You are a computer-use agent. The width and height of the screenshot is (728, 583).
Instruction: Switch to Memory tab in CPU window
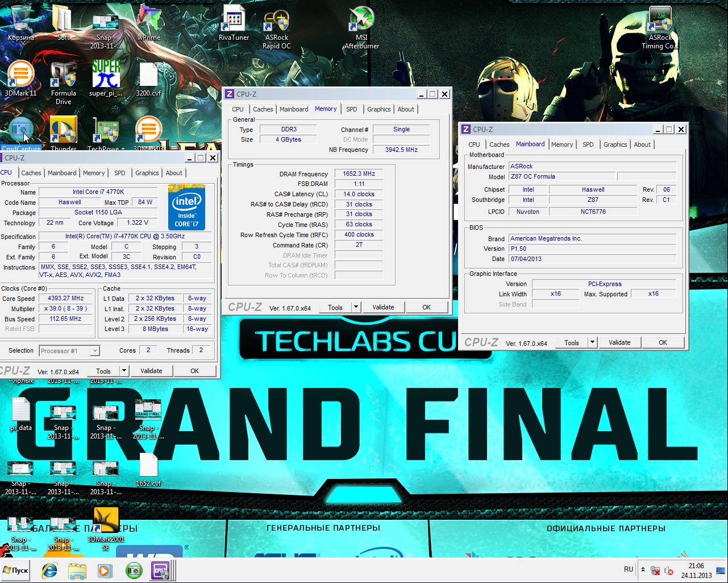click(94, 173)
